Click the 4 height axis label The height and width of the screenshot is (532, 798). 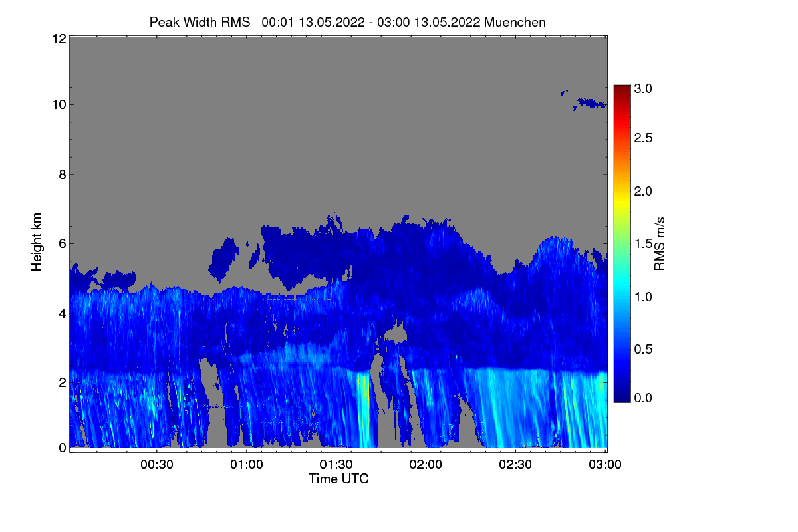pyautogui.click(x=61, y=313)
